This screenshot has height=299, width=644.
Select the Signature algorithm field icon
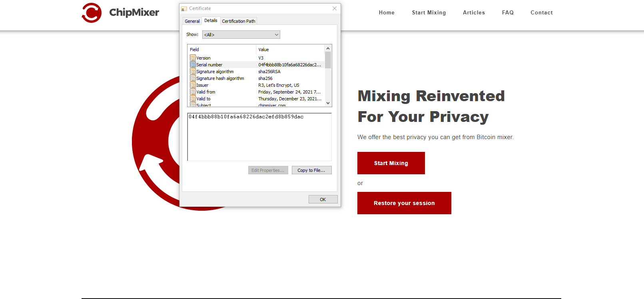coord(193,72)
